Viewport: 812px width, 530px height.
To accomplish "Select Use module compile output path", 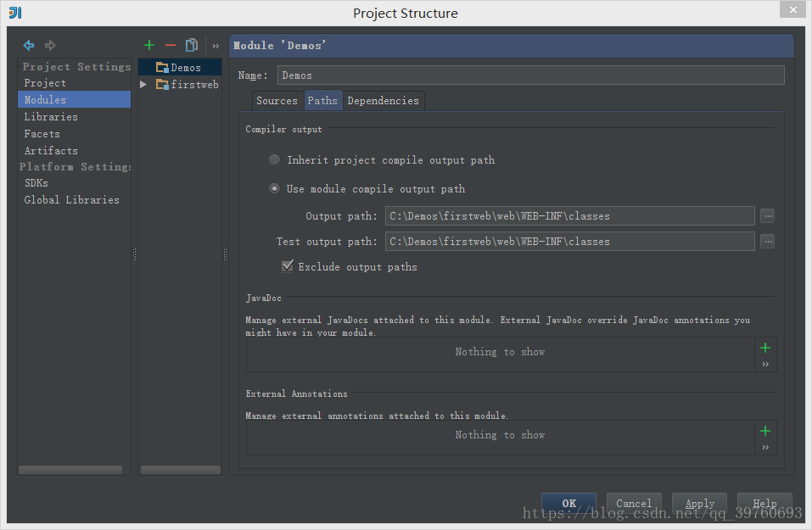I will click(274, 189).
